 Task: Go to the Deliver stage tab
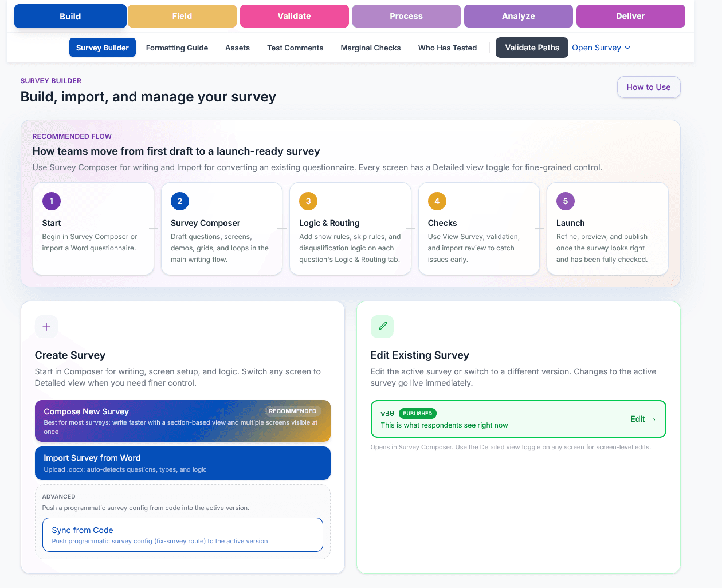coord(631,16)
